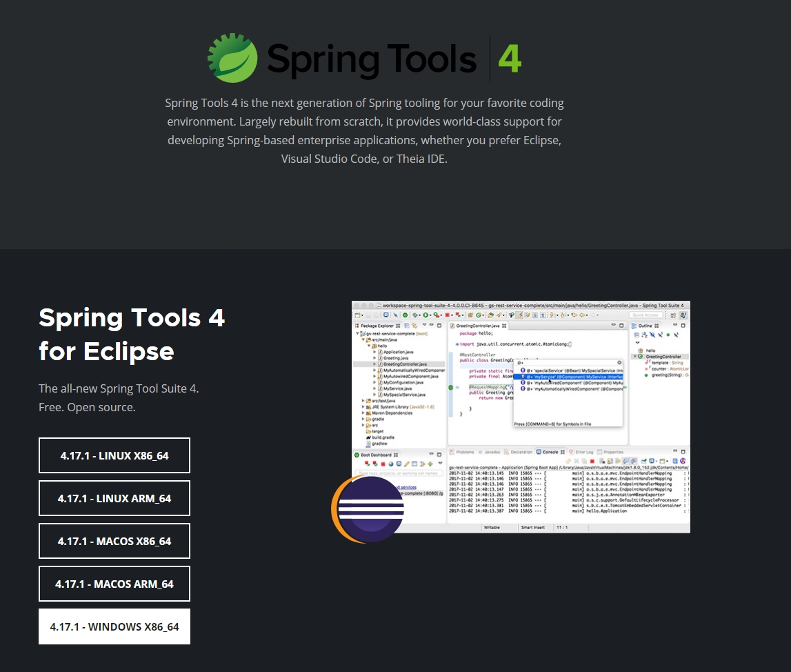
Task: Click the "Spring Tools" wordmark in the header
Action: point(371,59)
